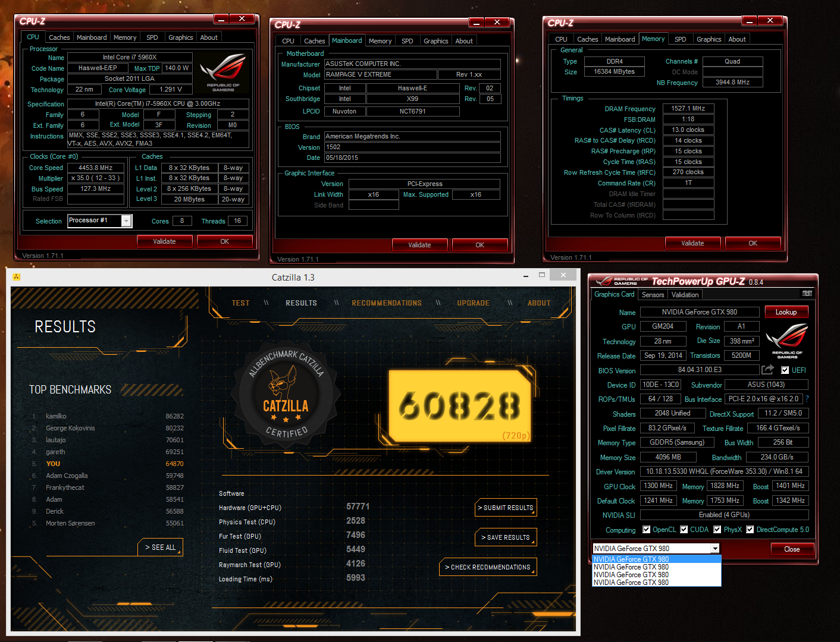The width and height of the screenshot is (840, 642).
Task: Open Caches tab in CPU-Z CPU window
Action: tap(59, 37)
